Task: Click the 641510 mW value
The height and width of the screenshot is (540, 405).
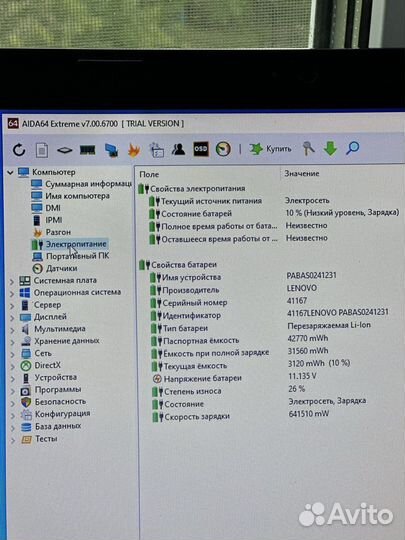Action: (x=309, y=413)
